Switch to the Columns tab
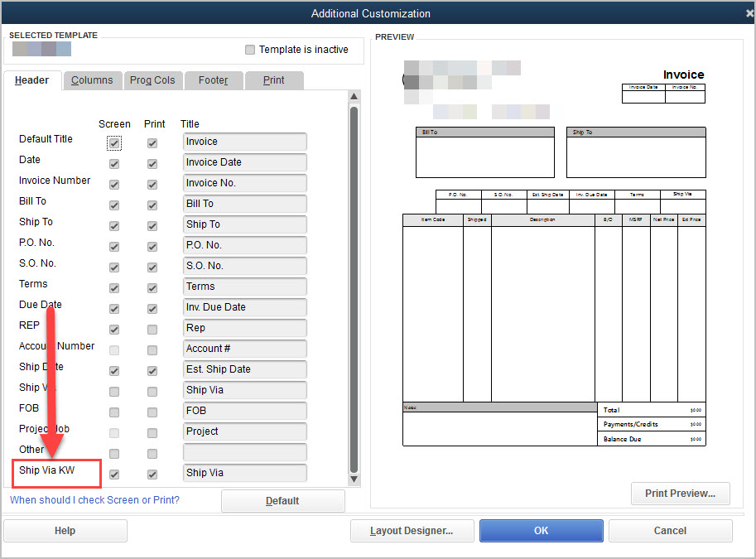Screen dimensions: 756x559 (x=92, y=80)
